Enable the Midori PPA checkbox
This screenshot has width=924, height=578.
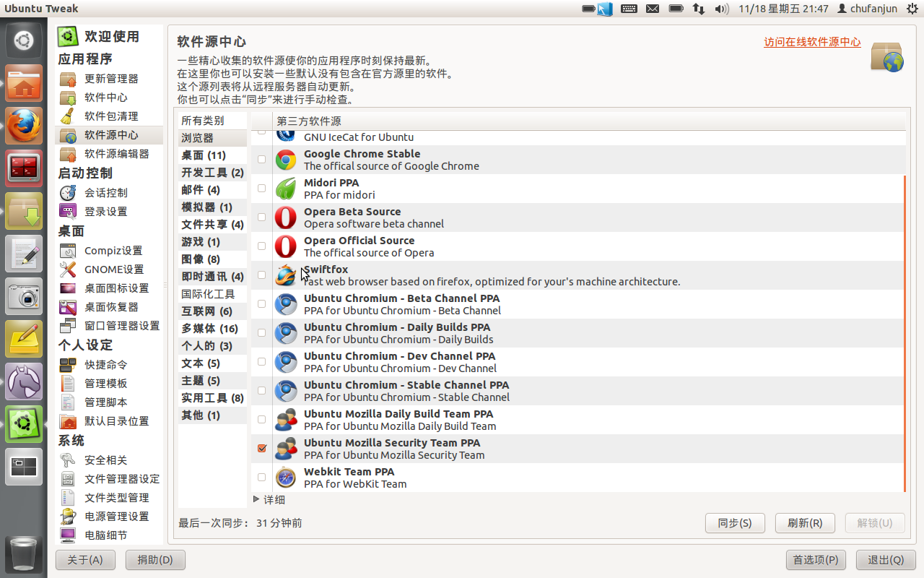(261, 189)
